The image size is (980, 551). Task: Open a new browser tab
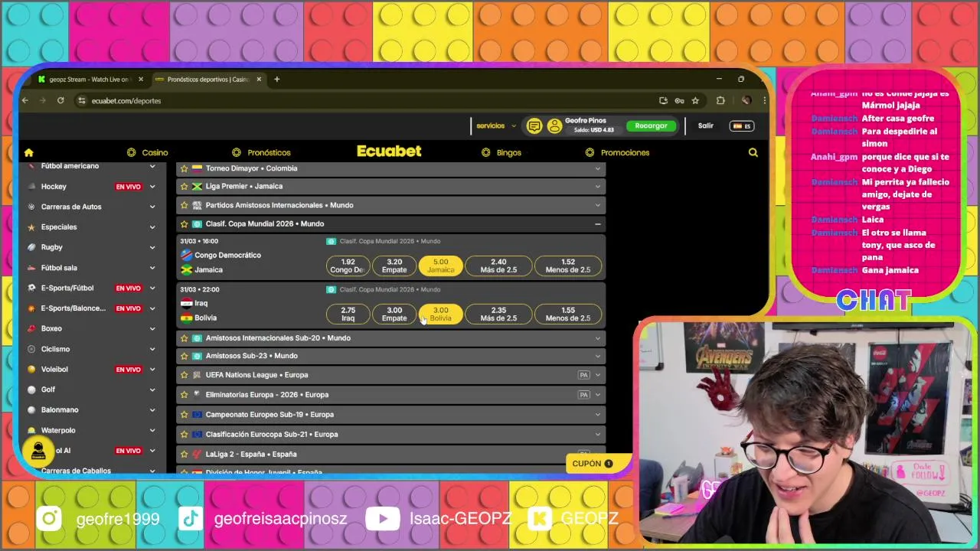pyautogui.click(x=277, y=79)
